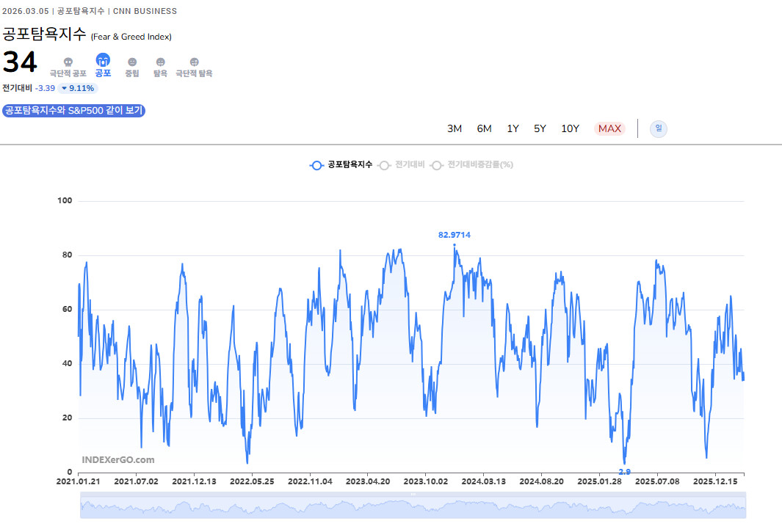This screenshot has height=532, width=782.
Task: Switch to the 1Y time range
Action: click(x=513, y=129)
